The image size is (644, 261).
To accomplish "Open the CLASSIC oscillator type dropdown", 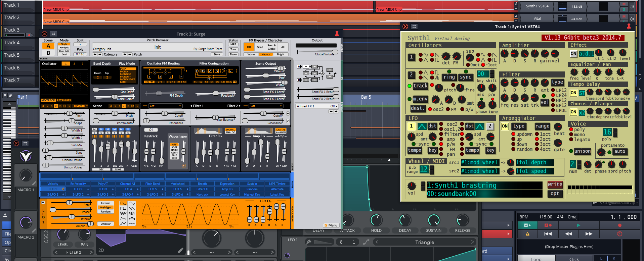I will tap(80, 106).
